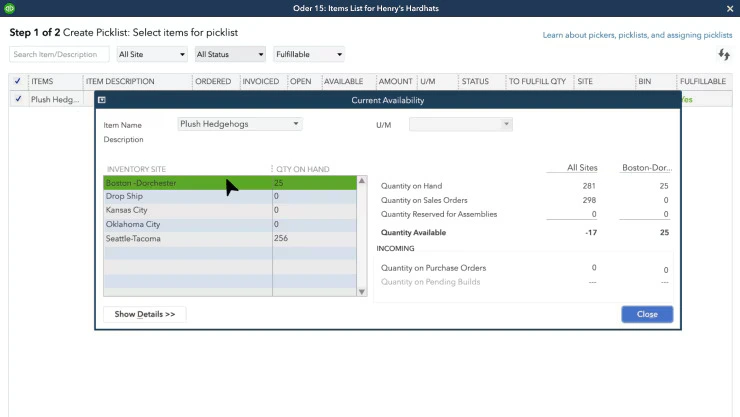This screenshot has width=740, height=417.
Task: Open the All Site filter dropdown
Action: [x=152, y=54]
